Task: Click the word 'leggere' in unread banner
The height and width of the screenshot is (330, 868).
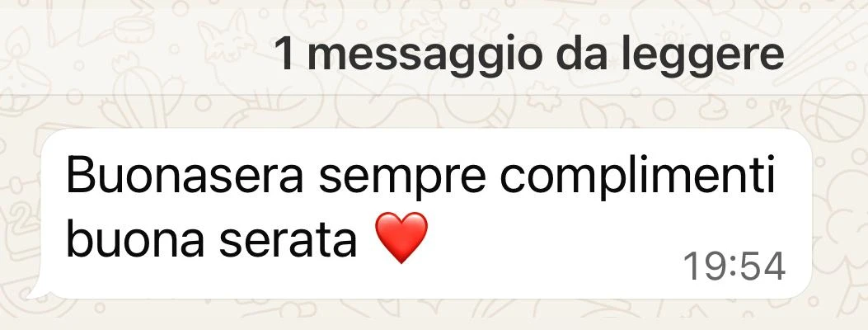Action: click(702, 54)
